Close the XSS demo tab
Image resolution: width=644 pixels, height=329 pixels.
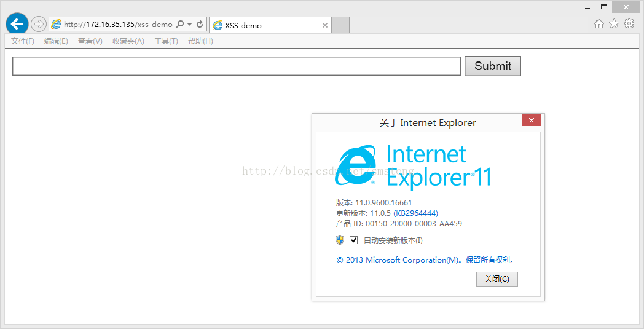click(x=325, y=25)
